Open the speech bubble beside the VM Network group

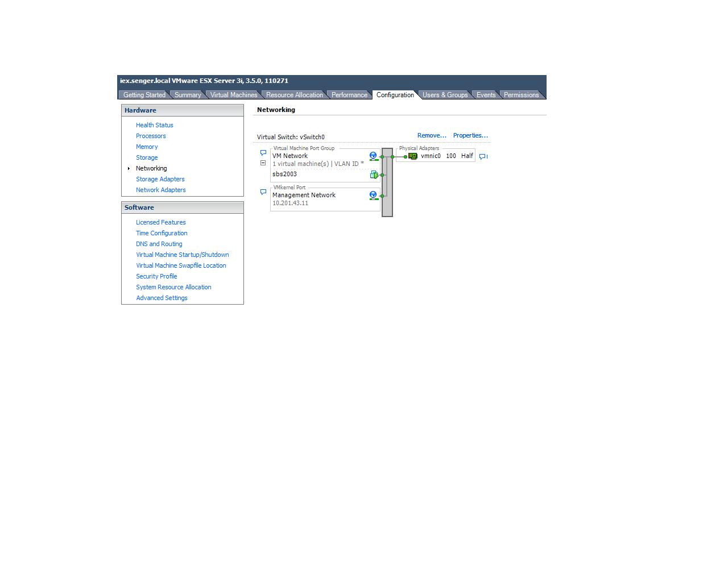point(263,152)
